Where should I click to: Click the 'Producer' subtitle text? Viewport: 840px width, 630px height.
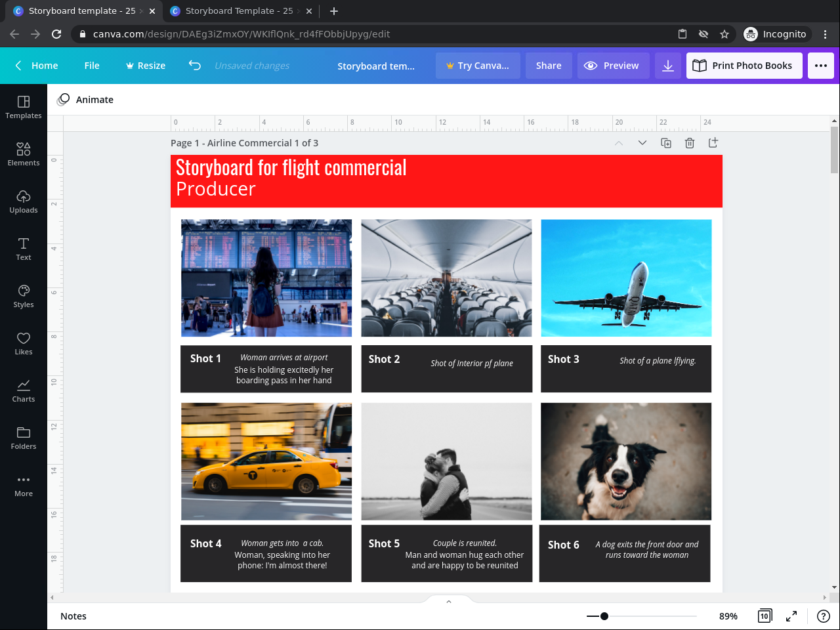[216, 189]
